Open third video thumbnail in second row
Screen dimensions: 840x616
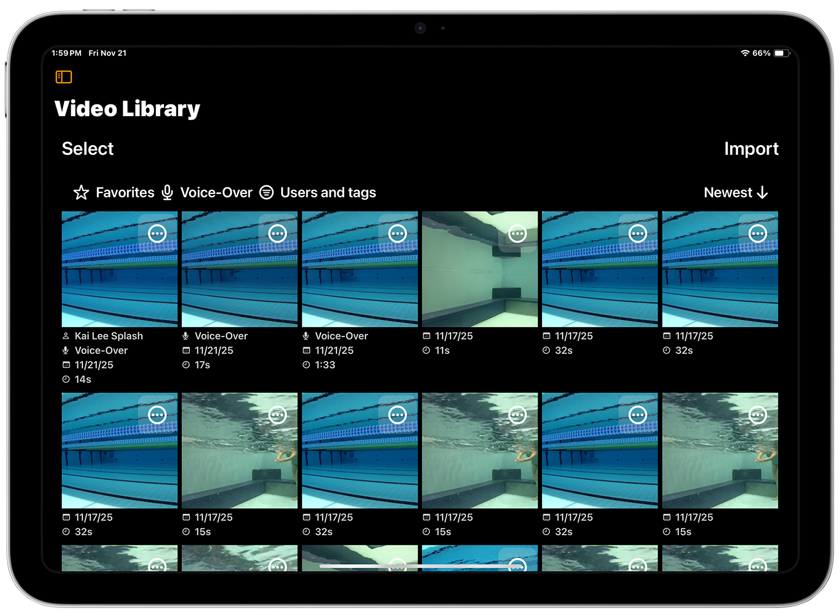point(360,450)
